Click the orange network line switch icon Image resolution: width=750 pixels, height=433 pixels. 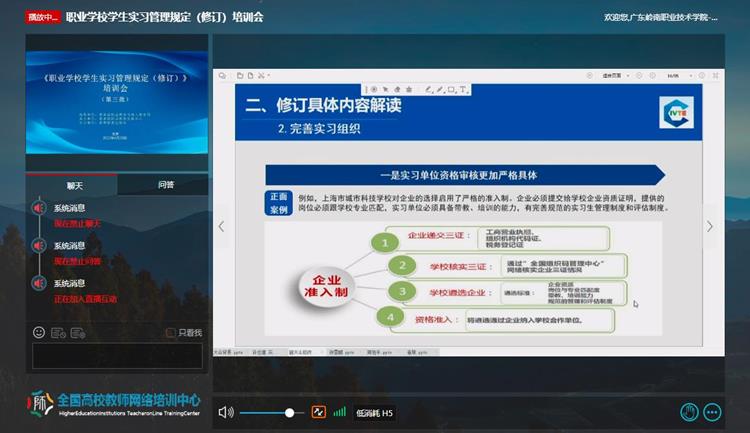[319, 412]
